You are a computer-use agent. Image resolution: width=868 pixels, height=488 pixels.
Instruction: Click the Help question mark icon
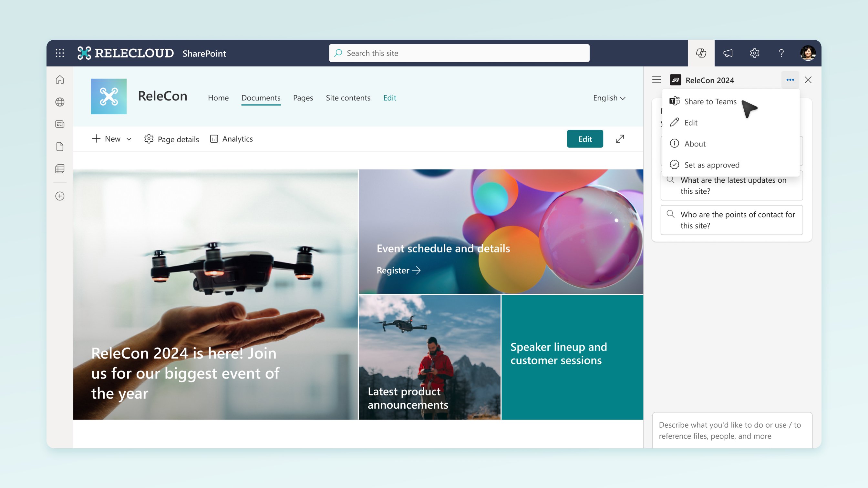click(781, 53)
